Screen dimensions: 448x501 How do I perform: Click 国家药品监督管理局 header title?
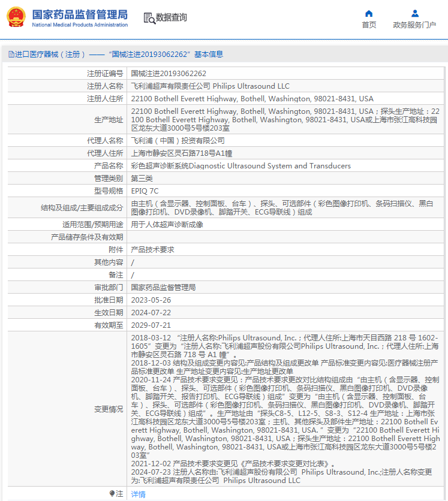[80, 14]
